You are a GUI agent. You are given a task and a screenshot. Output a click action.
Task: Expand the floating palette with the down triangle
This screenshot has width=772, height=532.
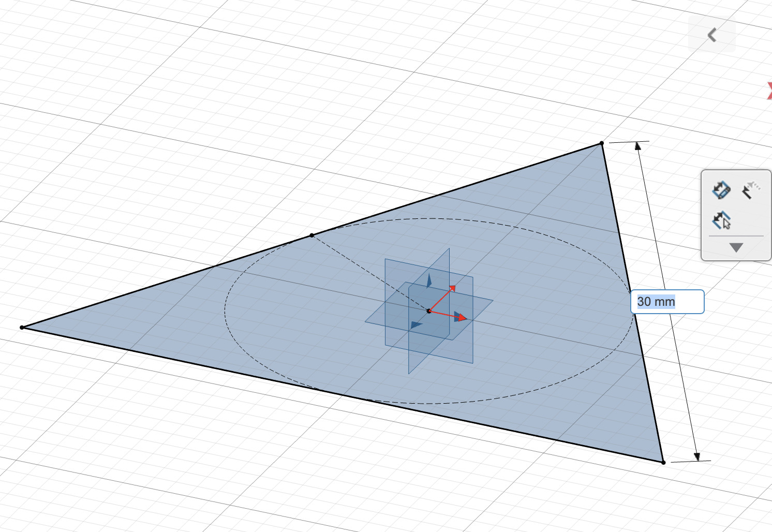pyautogui.click(x=736, y=247)
